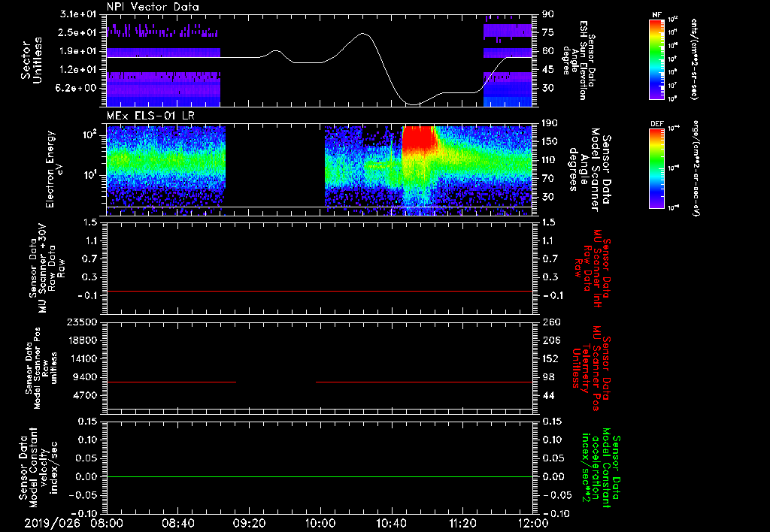The width and height of the screenshot is (770, 532).
Task: Click the 150 scanner angle tick label
Action: coord(548,141)
